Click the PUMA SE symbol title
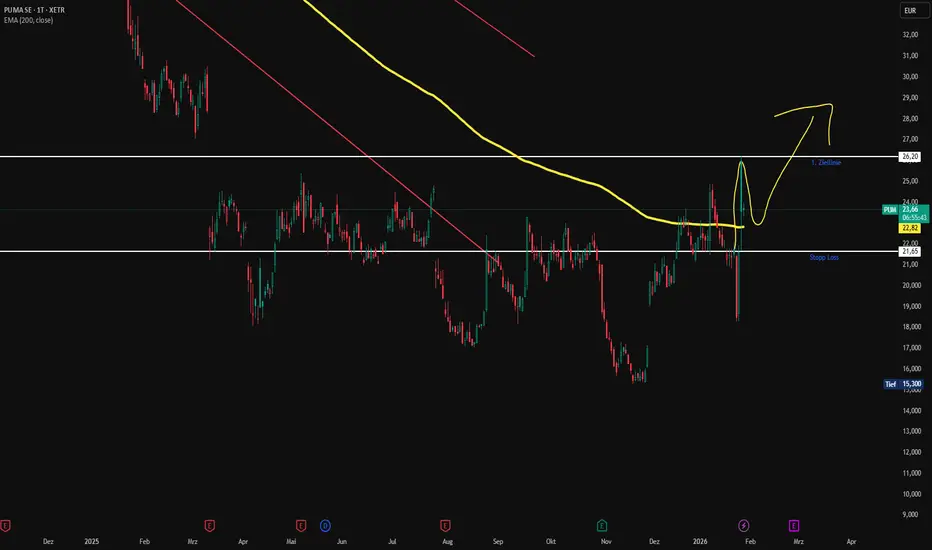This screenshot has height=550, width=932. (34, 10)
